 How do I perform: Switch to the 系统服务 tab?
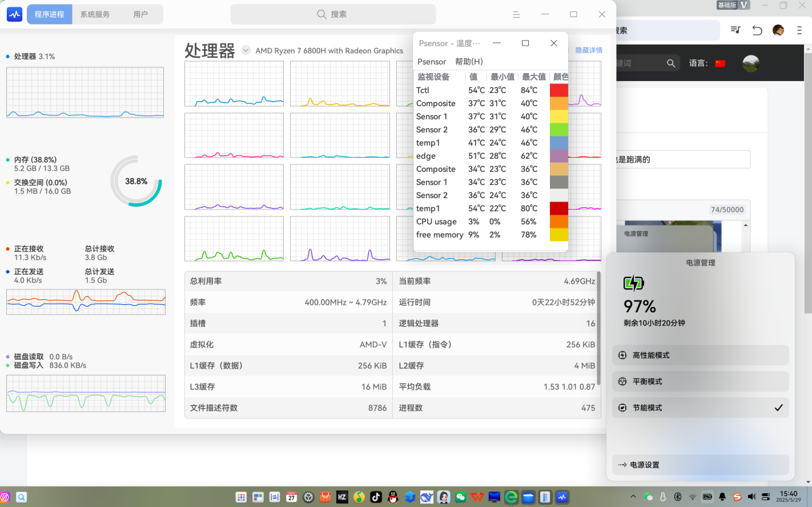coord(95,15)
